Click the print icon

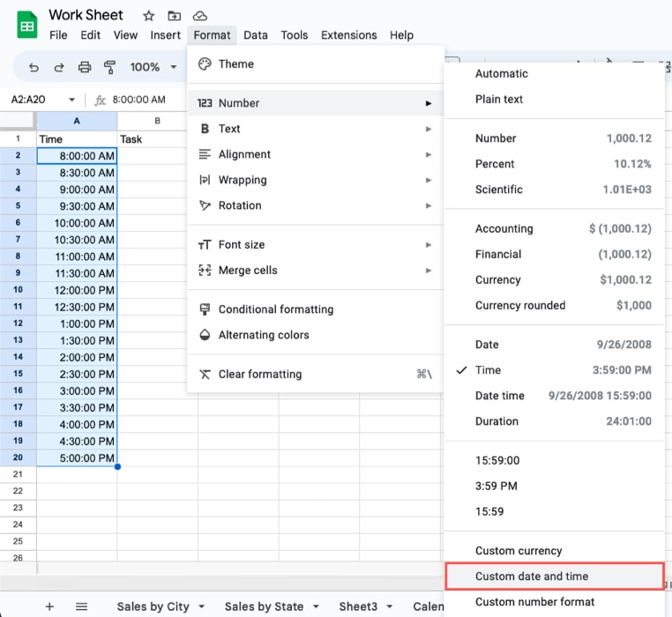click(85, 67)
